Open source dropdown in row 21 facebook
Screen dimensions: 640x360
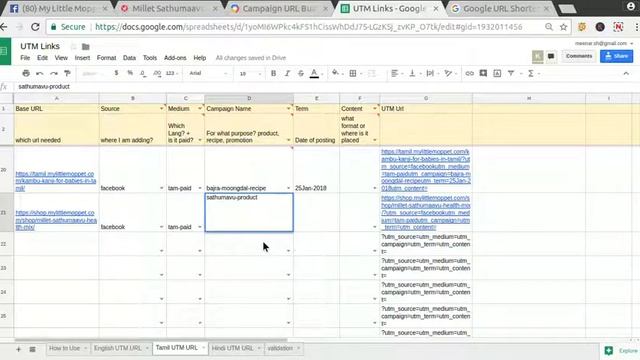pyautogui.click(x=162, y=227)
